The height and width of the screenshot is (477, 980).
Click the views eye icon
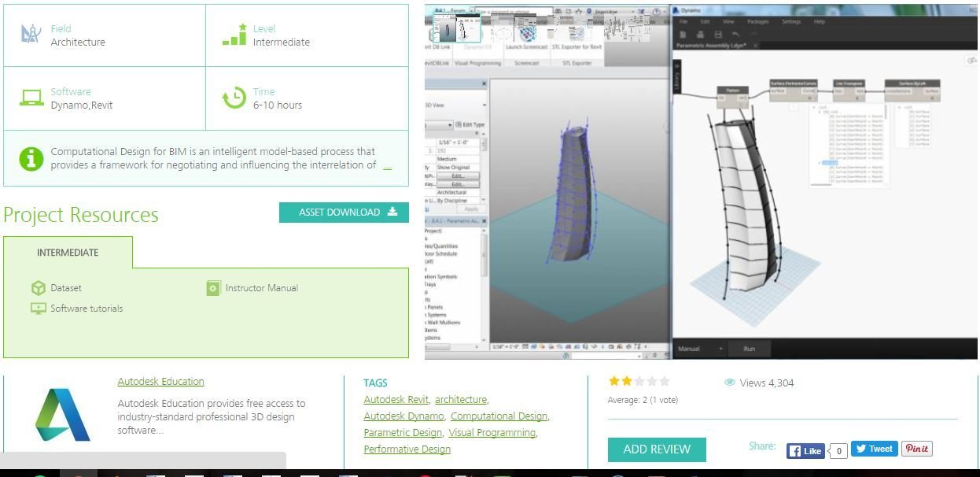click(x=729, y=383)
